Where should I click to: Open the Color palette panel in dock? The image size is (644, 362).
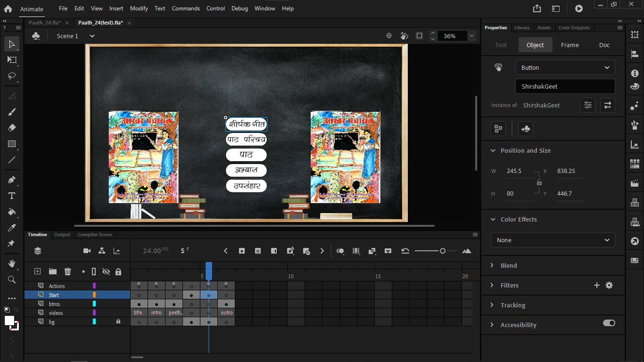tap(635, 87)
